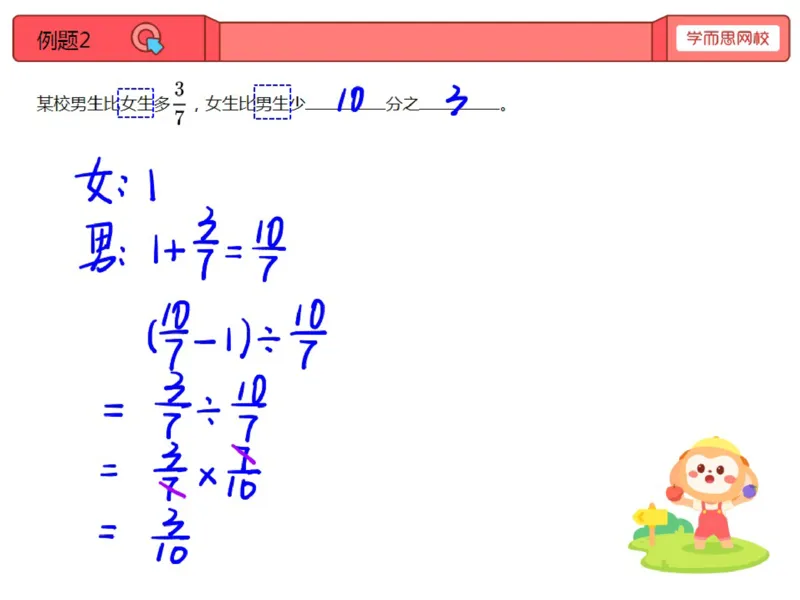Click the dashed box around 女生
The width and height of the screenshot is (800, 600).
[136, 103]
